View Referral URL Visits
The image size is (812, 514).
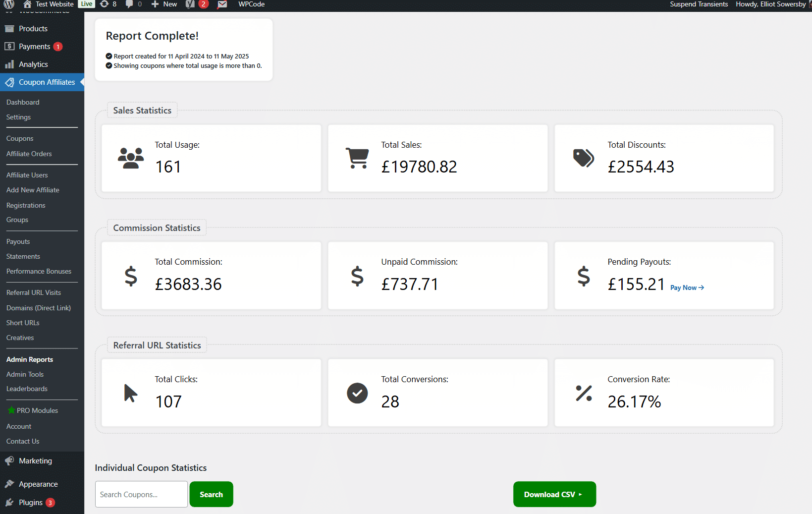click(x=34, y=292)
